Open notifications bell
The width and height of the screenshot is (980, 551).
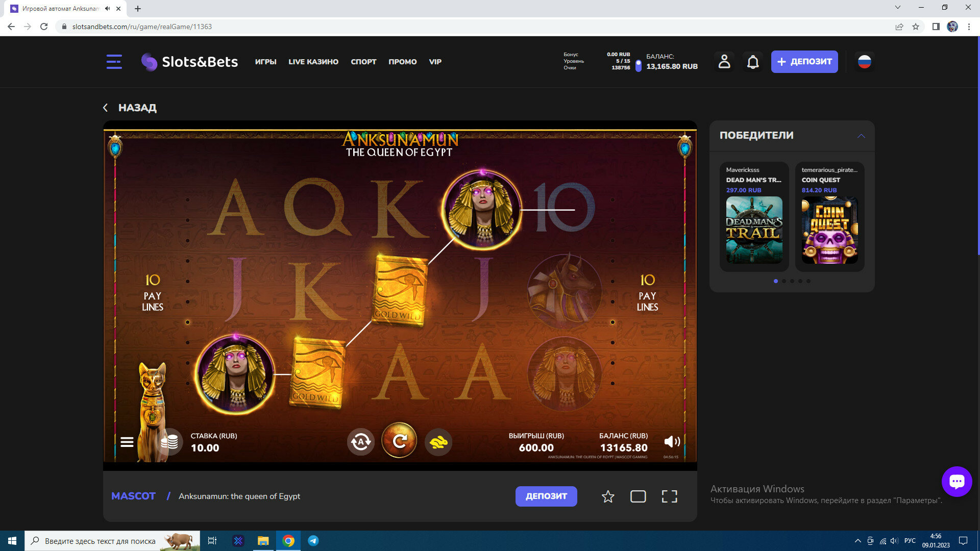point(753,62)
